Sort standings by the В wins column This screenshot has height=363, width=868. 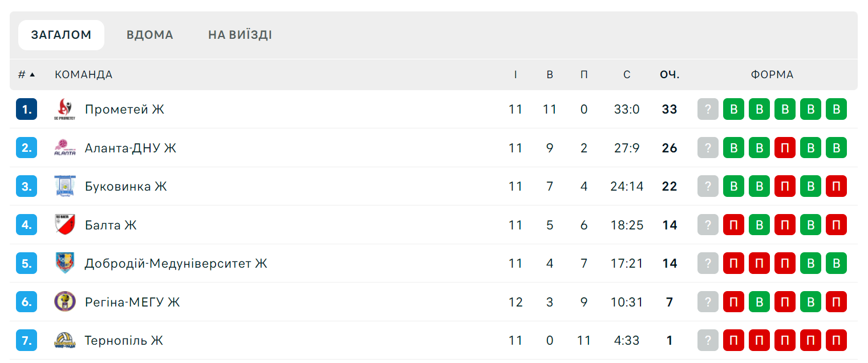tap(550, 75)
